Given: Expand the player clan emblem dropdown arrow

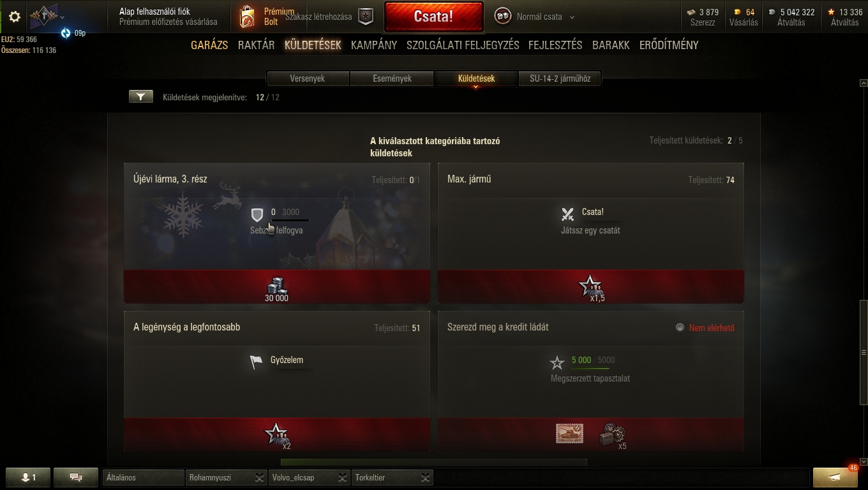Looking at the screenshot, I should pos(62,17).
